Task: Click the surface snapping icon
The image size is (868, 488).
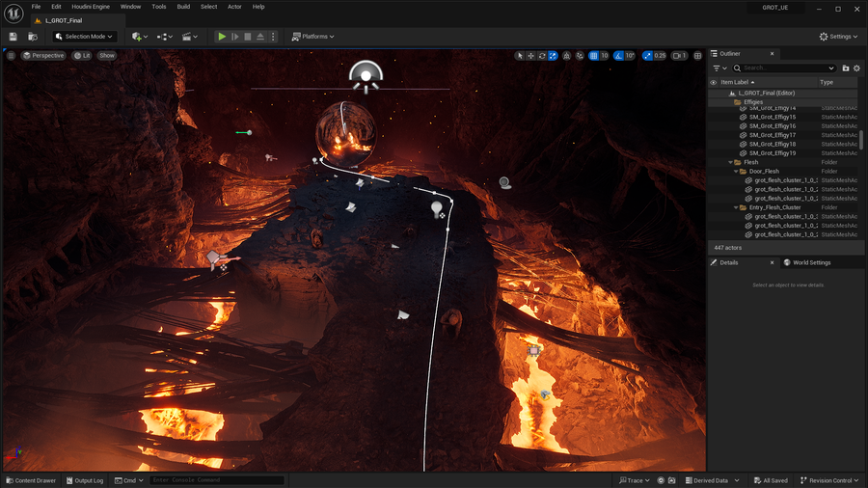Action: (x=578, y=56)
